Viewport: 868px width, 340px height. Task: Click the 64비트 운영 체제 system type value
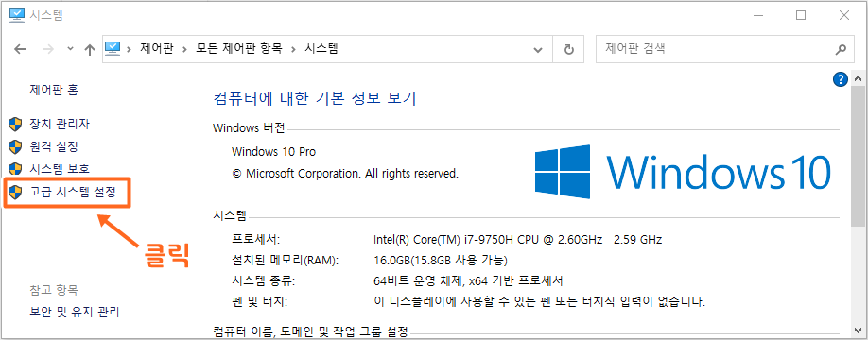click(468, 280)
